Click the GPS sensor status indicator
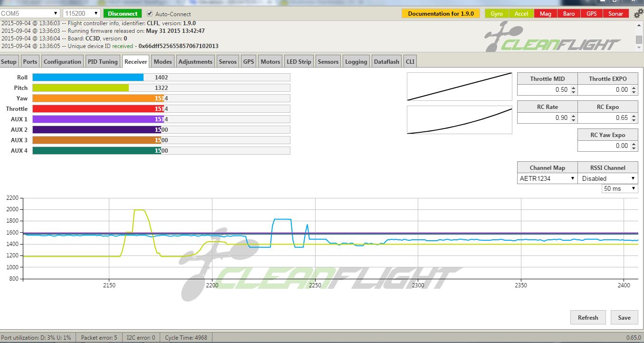 pyautogui.click(x=592, y=13)
